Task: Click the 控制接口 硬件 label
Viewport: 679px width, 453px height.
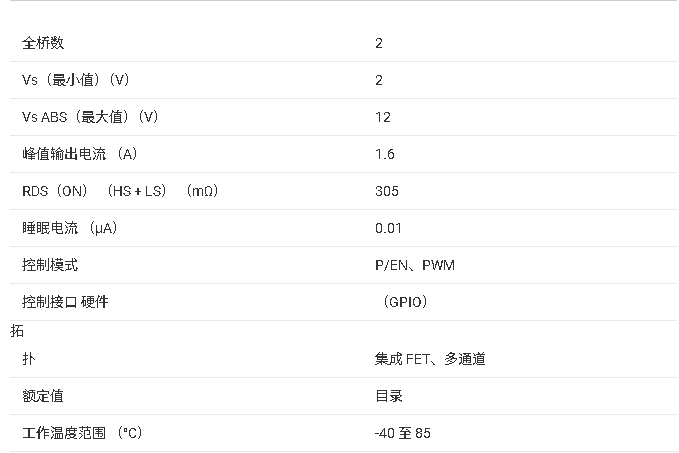Action: coord(65,302)
